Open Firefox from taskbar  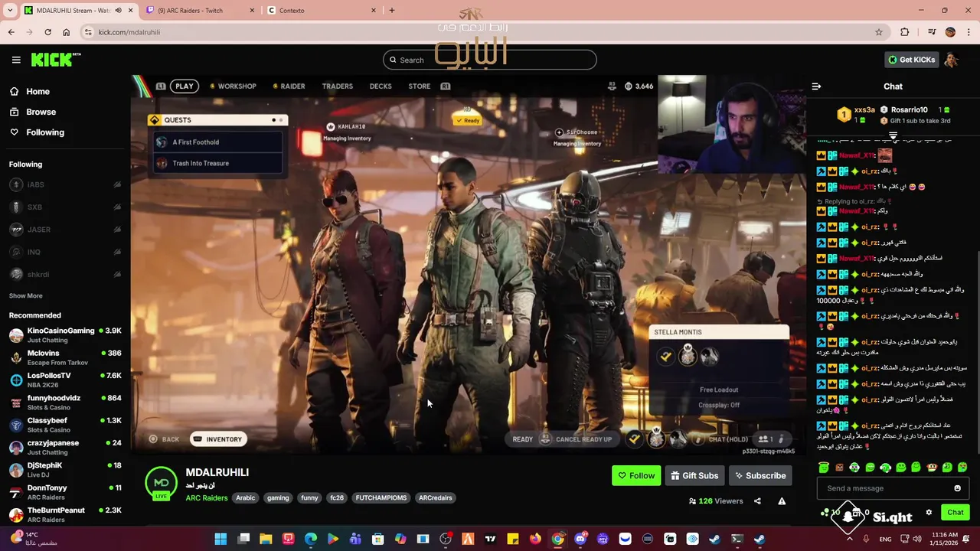click(x=535, y=539)
